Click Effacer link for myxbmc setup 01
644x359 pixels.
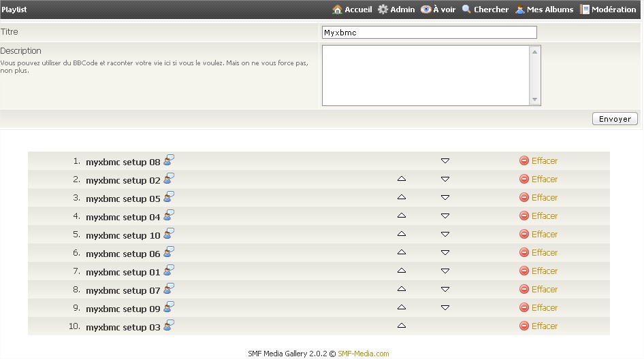pos(544,271)
